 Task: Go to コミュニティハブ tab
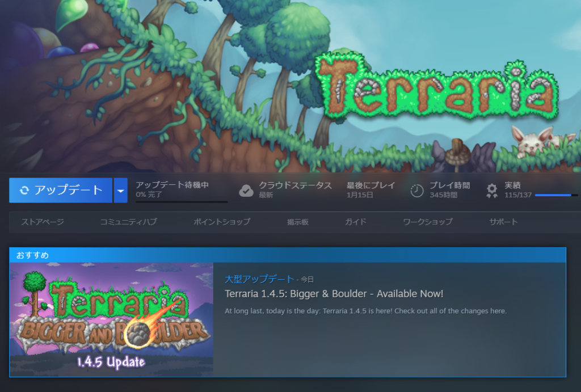128,222
